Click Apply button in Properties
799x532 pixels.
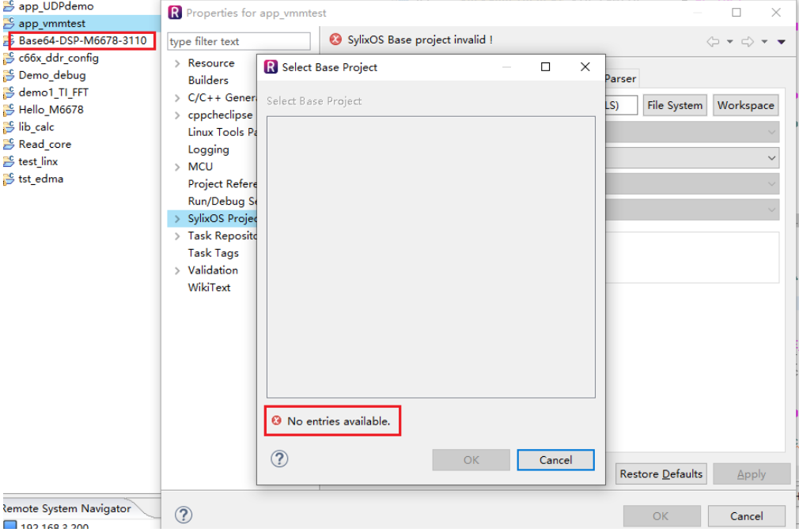pyautogui.click(x=751, y=474)
